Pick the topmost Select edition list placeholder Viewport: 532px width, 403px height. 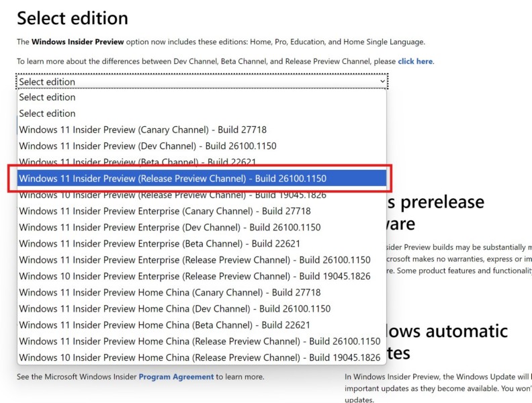pyautogui.click(x=47, y=97)
